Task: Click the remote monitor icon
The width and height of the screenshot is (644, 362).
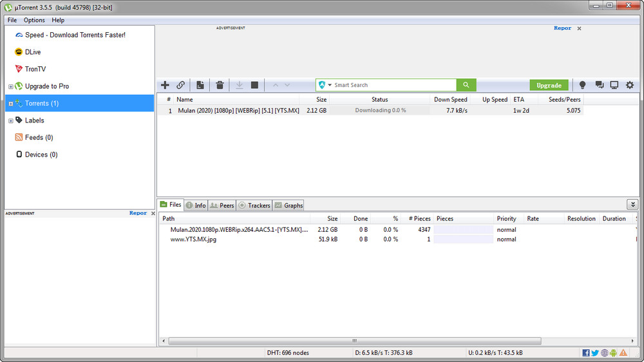Action: click(614, 85)
